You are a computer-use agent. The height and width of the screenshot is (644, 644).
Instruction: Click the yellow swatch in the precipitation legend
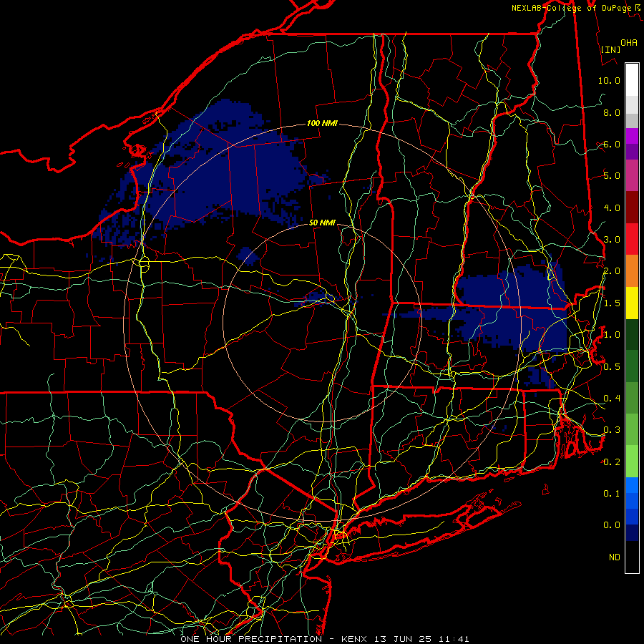coord(632,303)
